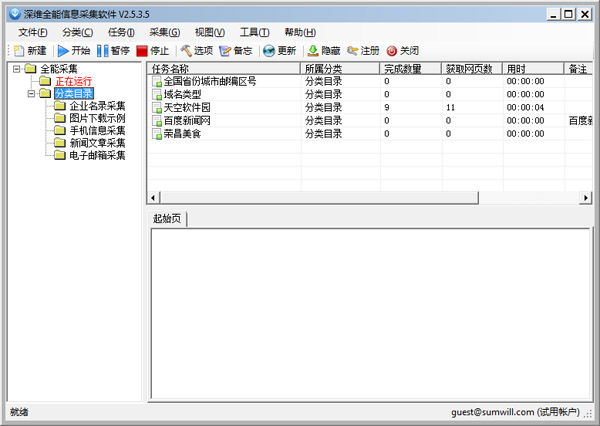Click the 备忘 (Memo) toolbar icon
The width and height of the screenshot is (600, 426).
236,50
